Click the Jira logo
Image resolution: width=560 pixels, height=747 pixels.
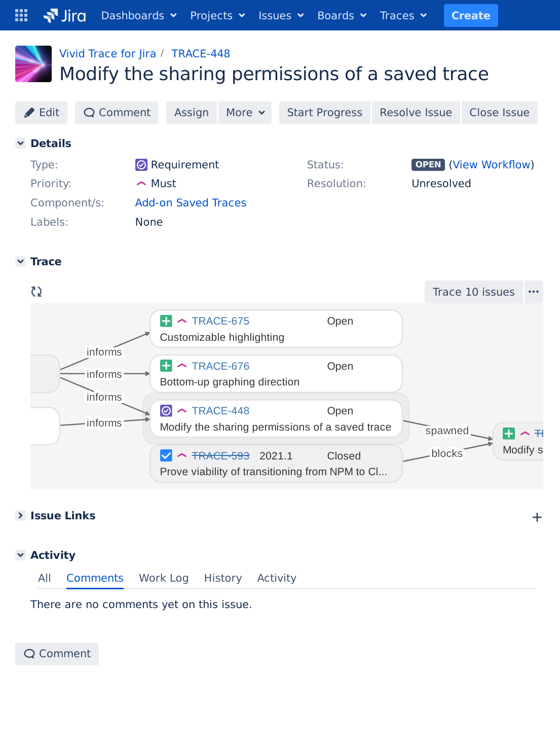[65, 16]
